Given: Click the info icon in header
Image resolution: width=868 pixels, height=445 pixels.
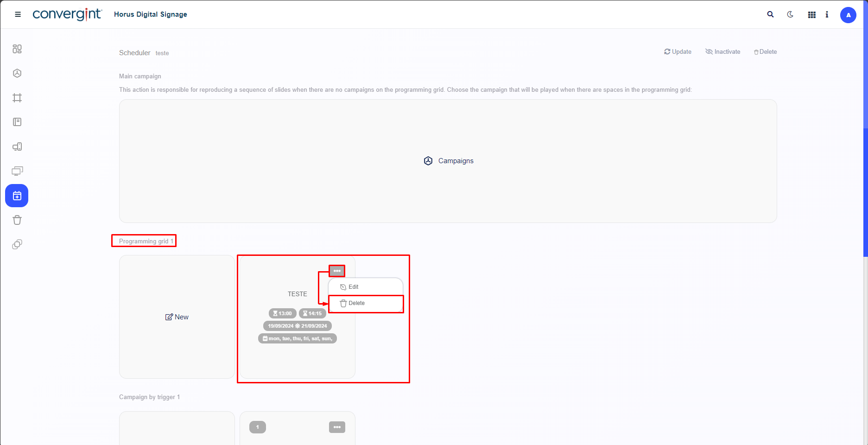Looking at the screenshot, I should click(827, 14).
